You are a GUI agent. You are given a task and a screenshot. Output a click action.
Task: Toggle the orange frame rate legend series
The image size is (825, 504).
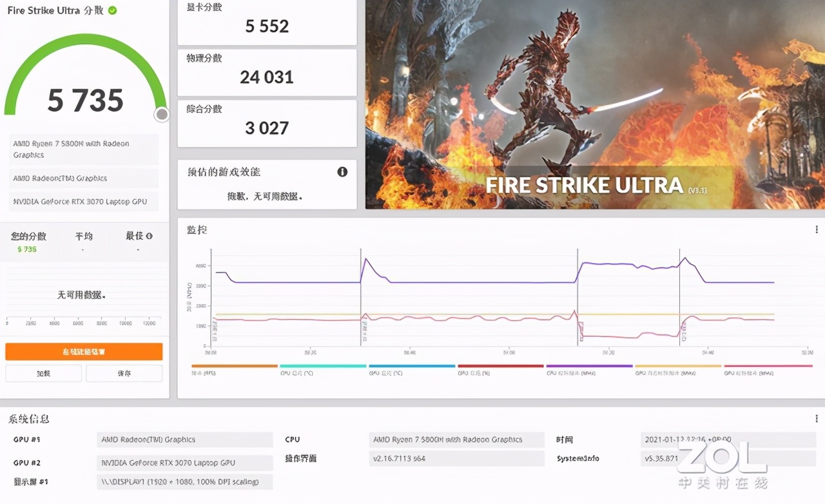[235, 369]
